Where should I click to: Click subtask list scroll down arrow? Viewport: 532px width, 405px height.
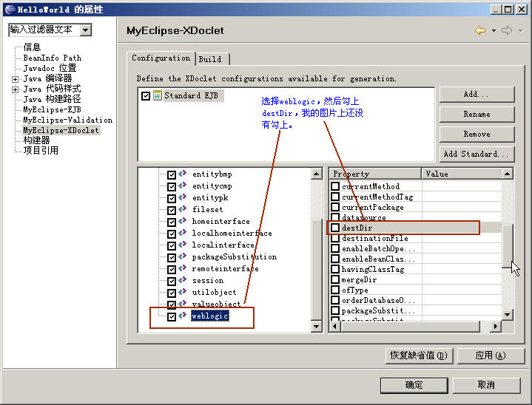[x=316, y=327]
